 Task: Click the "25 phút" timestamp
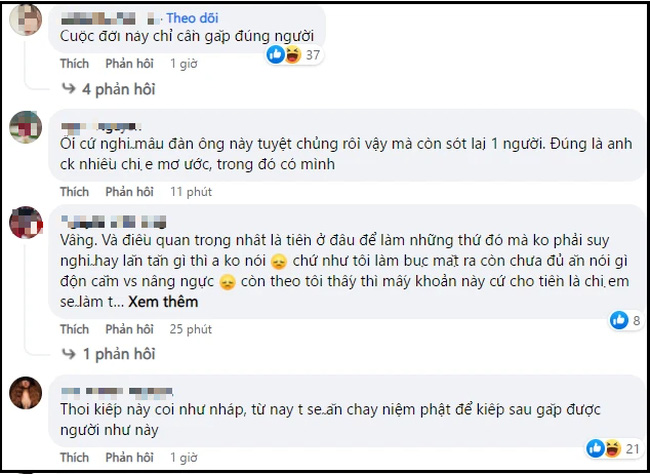click(x=189, y=329)
